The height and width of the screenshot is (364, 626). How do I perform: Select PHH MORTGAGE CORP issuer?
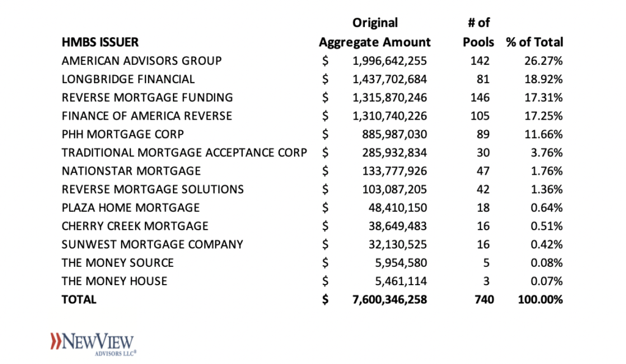(x=122, y=134)
